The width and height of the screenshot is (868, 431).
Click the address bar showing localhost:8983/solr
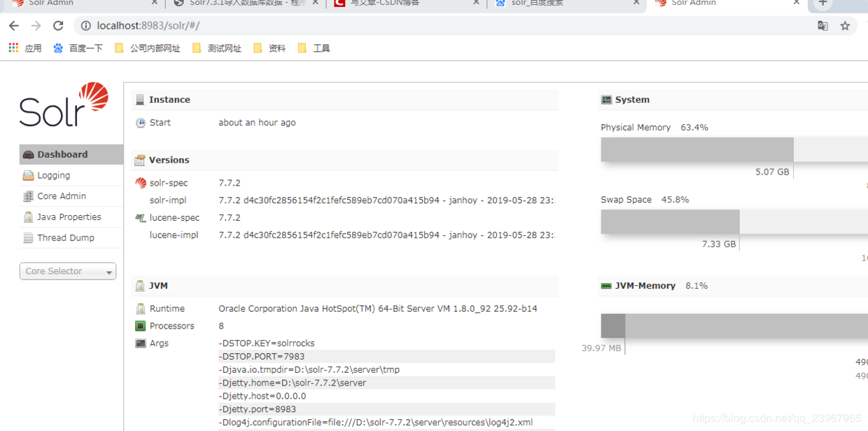(448, 26)
